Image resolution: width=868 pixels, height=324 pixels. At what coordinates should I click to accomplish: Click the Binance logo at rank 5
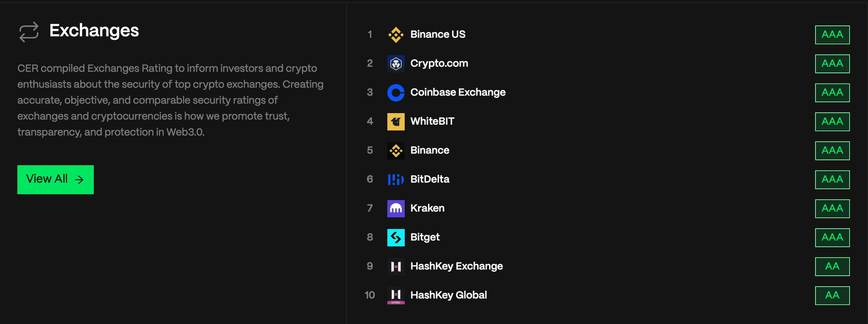(x=395, y=151)
